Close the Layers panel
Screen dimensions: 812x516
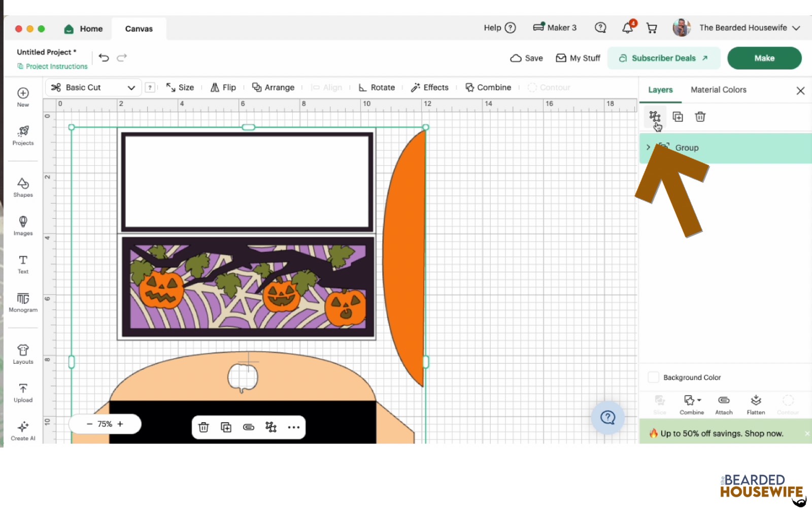pyautogui.click(x=800, y=90)
